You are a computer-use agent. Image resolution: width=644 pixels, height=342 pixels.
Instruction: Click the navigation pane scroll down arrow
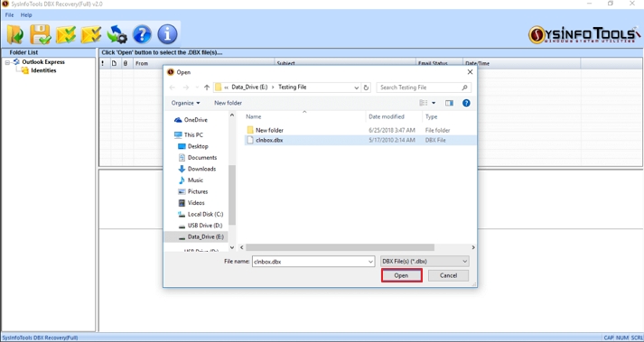coord(232,247)
